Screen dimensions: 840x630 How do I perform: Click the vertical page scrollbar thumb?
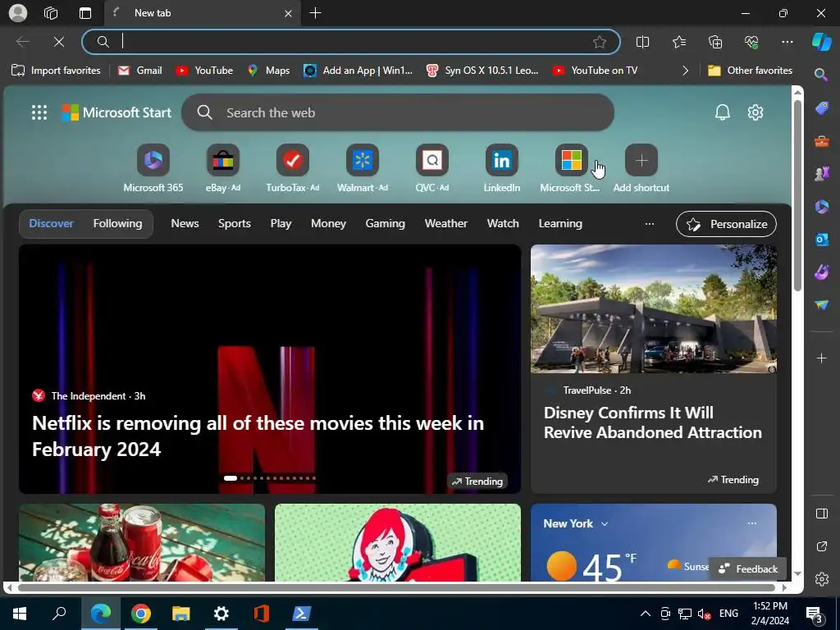point(797,195)
